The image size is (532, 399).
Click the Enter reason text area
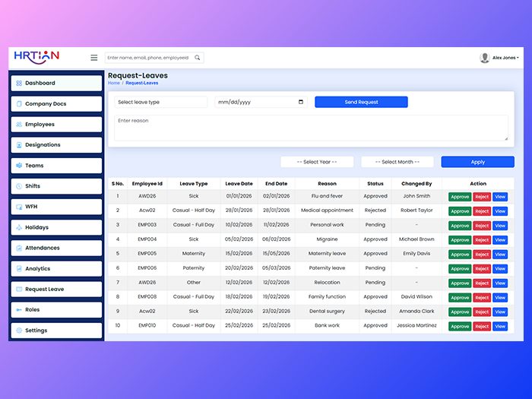(311, 128)
